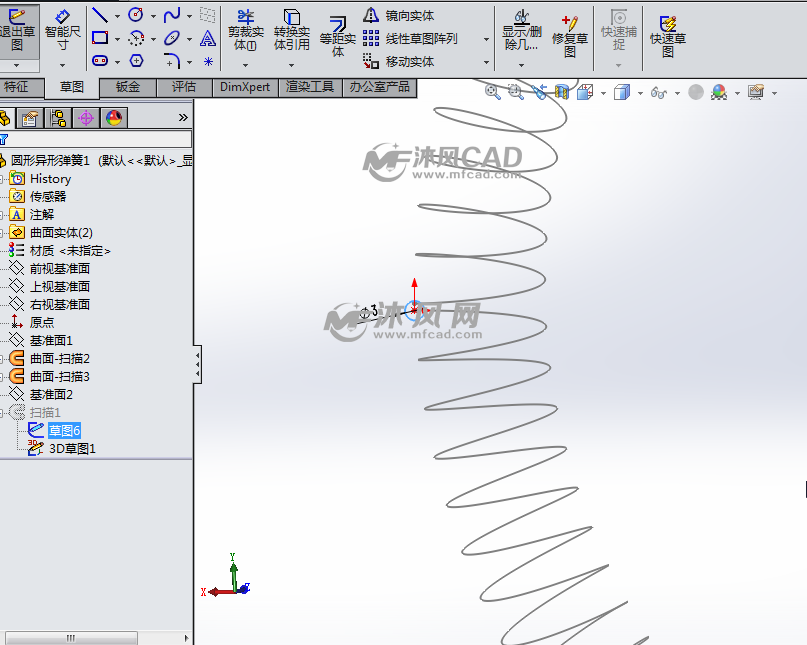Viewport: 807px width, 645px height.
Task: Expand the panel tabs overflow chevron
Action: pyautogui.click(x=183, y=117)
